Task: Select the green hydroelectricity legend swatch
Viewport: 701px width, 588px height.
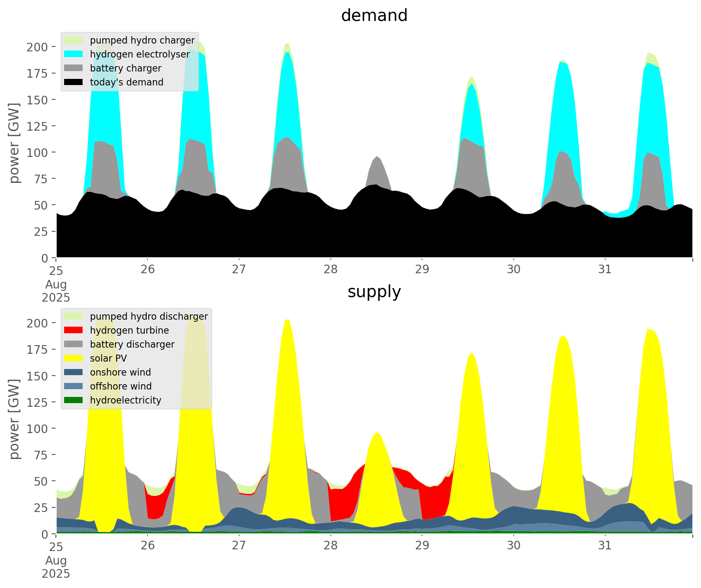Action: click(74, 400)
